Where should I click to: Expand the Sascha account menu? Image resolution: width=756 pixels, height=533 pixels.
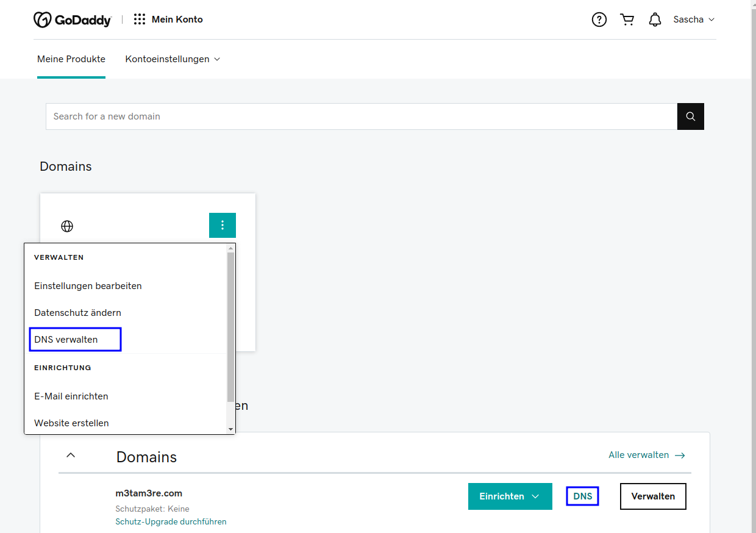[x=694, y=20]
